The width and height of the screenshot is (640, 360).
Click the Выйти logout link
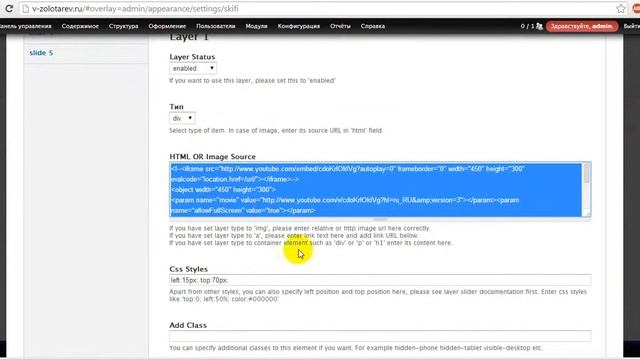point(631,26)
